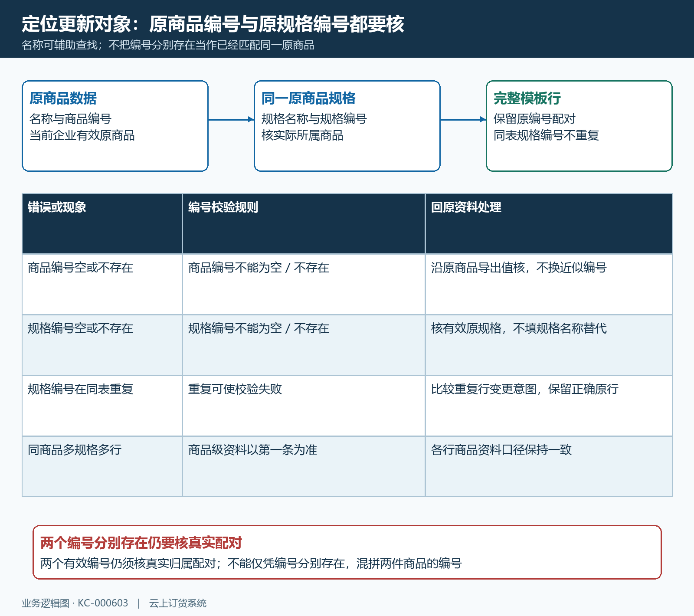Click cell 核有效原规格，不填规格名称替代

point(549,345)
